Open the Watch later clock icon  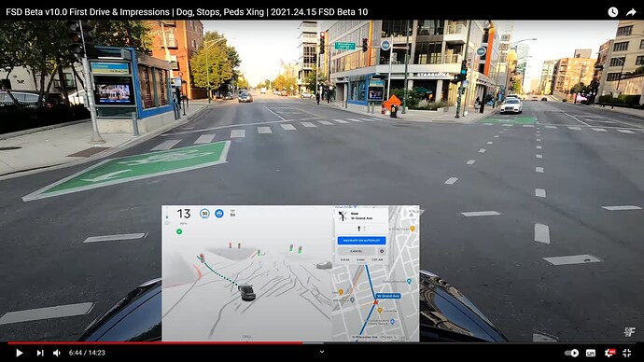(x=613, y=12)
